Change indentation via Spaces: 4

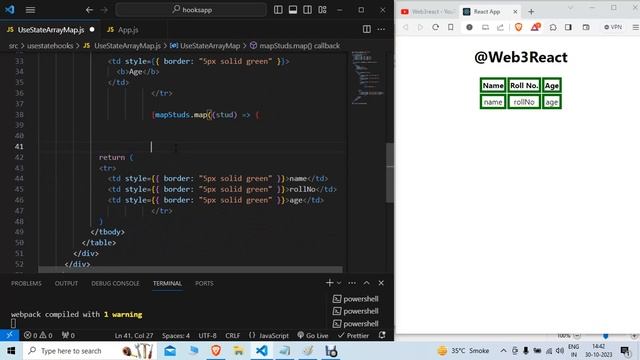(x=176, y=336)
